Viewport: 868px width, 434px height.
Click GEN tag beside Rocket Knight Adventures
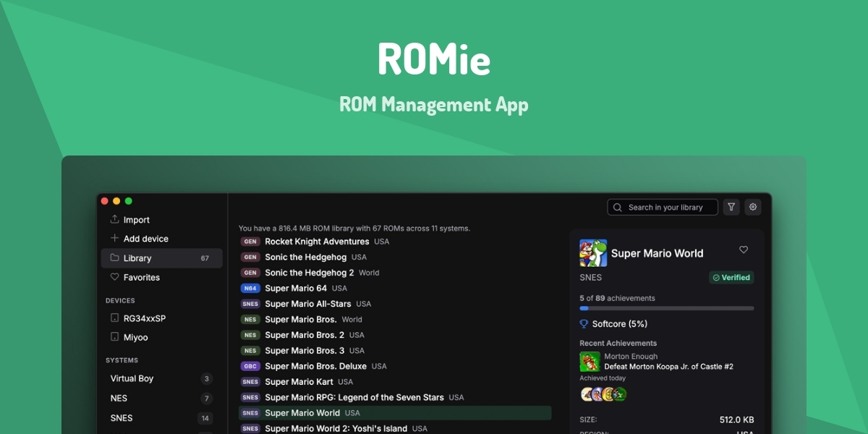(x=250, y=242)
